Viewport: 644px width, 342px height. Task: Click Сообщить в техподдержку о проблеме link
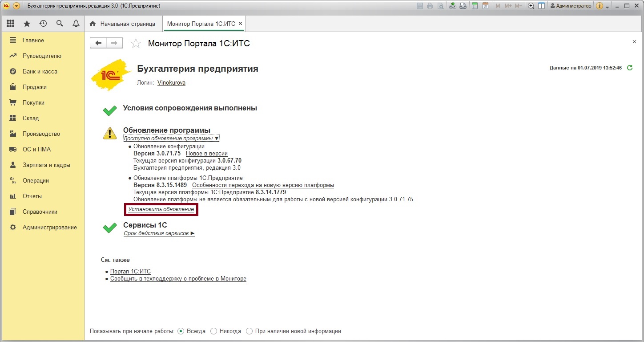[x=178, y=279]
